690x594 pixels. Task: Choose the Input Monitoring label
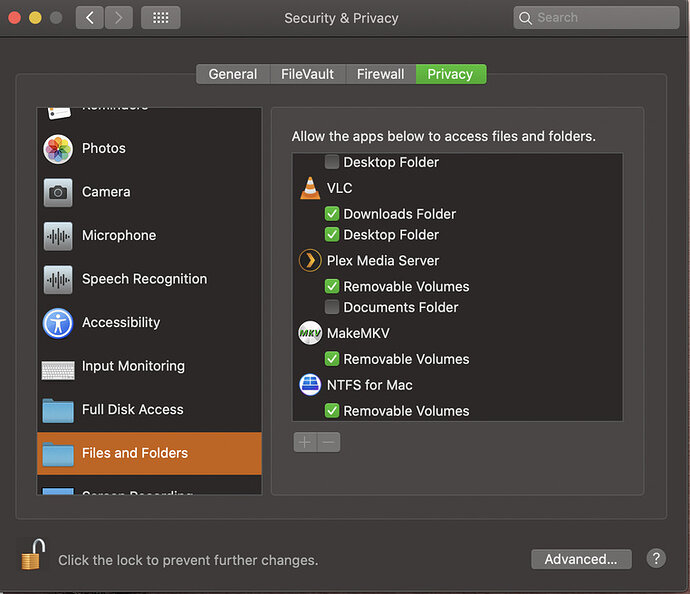133,367
